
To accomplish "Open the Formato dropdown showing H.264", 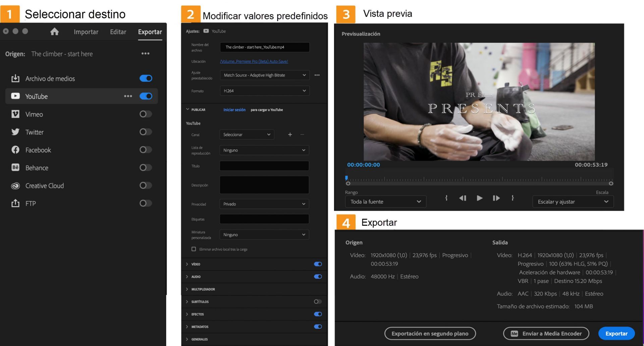I will [264, 90].
